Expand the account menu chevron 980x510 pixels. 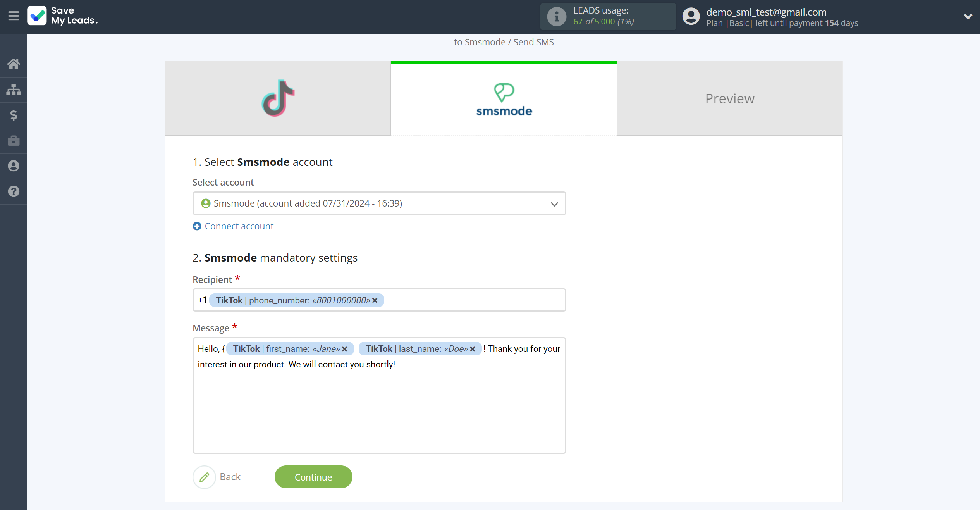(968, 17)
